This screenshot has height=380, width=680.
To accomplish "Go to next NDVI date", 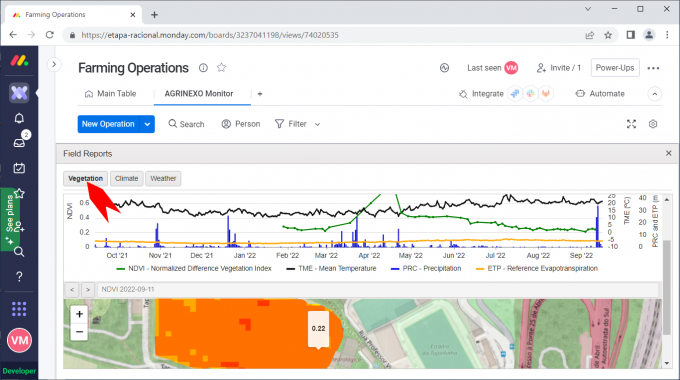I will tap(88, 289).
